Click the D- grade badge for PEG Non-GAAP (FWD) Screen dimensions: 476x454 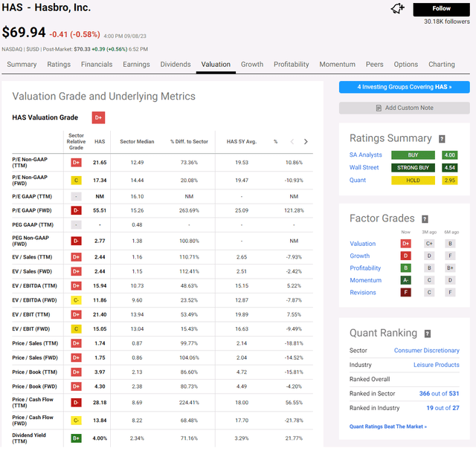[76, 241]
